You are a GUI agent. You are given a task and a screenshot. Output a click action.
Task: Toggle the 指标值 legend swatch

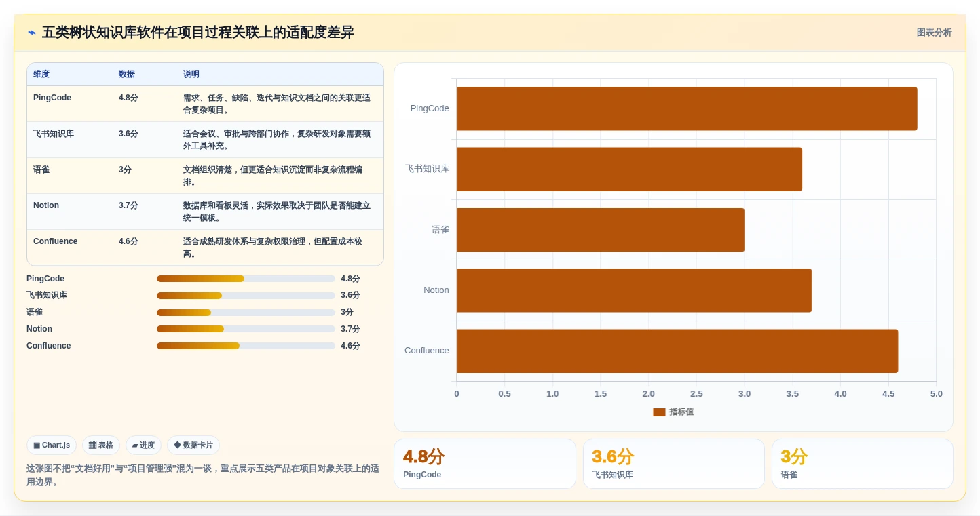pos(659,412)
